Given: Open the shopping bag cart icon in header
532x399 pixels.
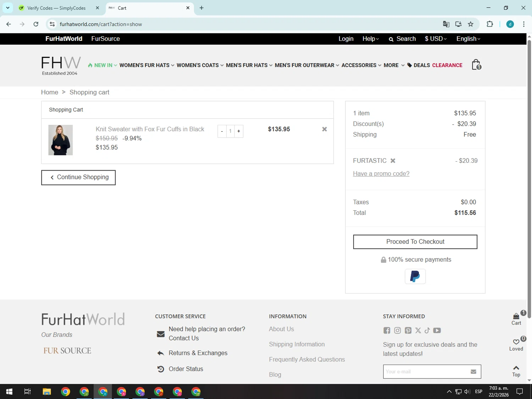Looking at the screenshot, I should click(476, 65).
